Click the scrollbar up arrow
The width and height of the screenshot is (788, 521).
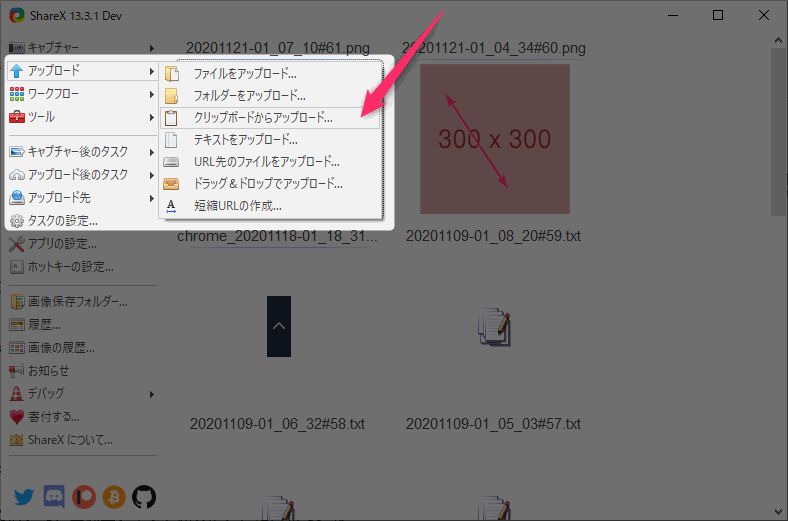coord(778,40)
